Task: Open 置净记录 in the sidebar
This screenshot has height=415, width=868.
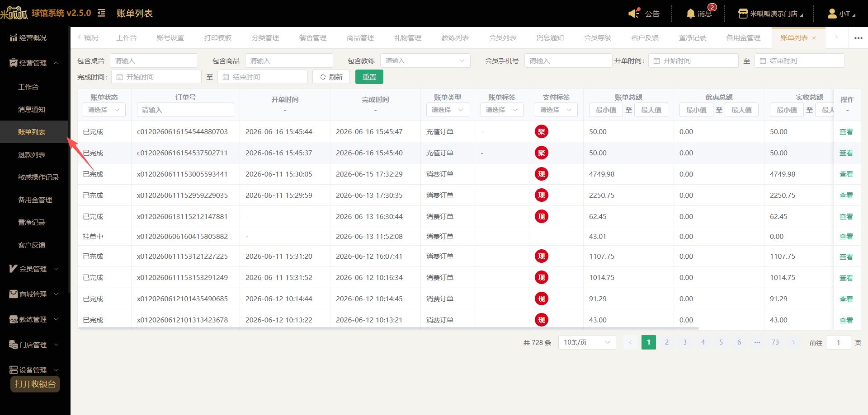Action: click(x=32, y=222)
